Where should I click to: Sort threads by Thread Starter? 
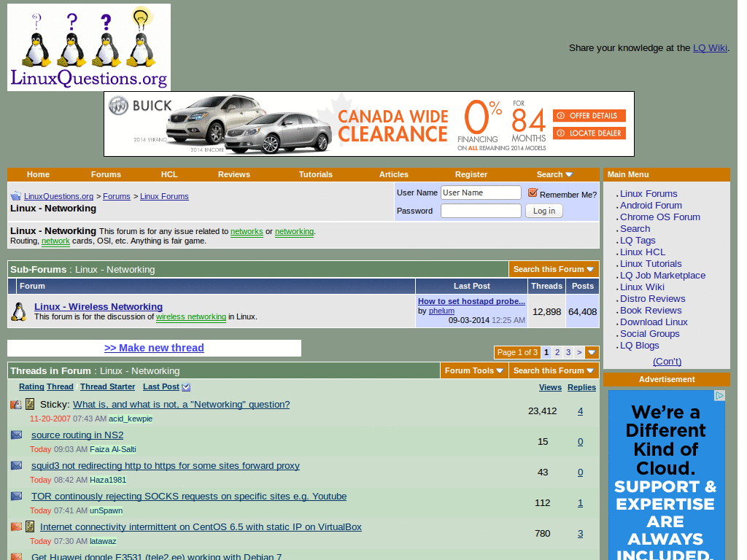pyautogui.click(x=108, y=386)
